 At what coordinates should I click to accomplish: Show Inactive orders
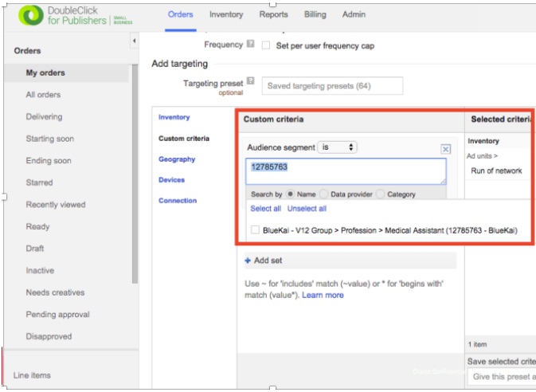coord(40,270)
